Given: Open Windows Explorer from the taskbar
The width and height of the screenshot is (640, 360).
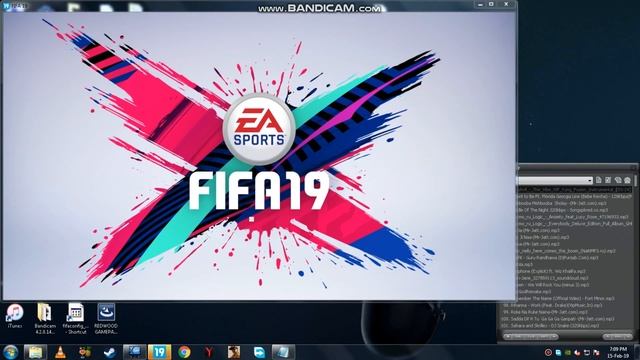Looking at the screenshot, I should tap(35, 352).
